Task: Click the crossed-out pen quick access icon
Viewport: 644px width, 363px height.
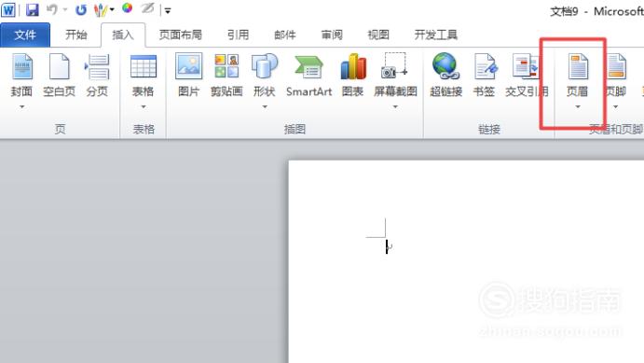Action: tap(147, 8)
